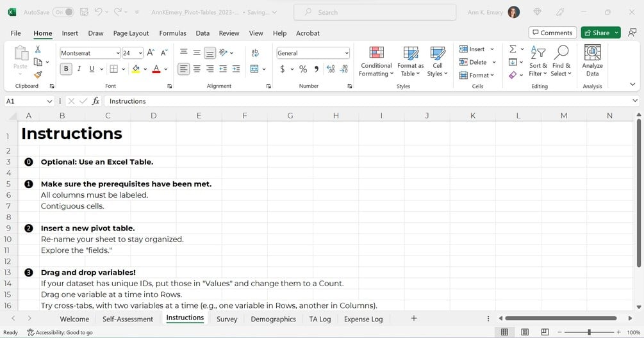Click the Borders icon
The image size is (644, 338).
[x=114, y=69]
